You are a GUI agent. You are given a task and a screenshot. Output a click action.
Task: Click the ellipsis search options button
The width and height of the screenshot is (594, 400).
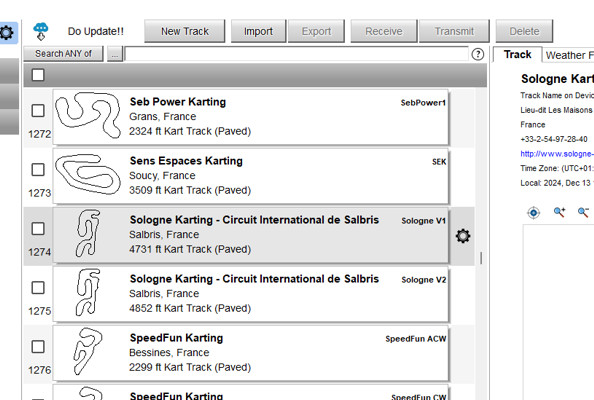point(115,54)
